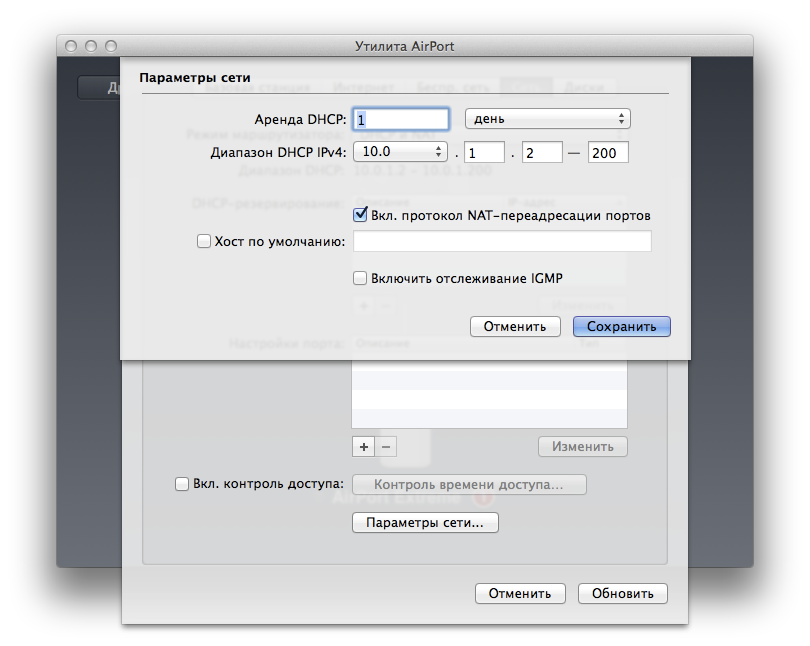Open 'Параметры сети…' button
This screenshot has height=646, width=810.
tap(425, 523)
